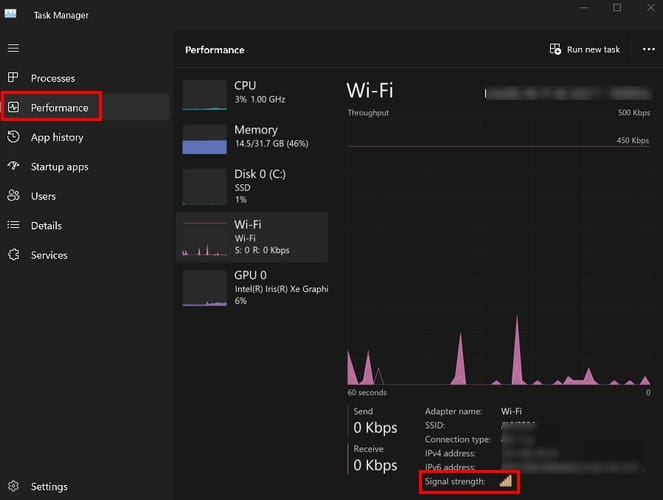663x500 pixels.
Task: Select the Memory performance entry label
Action: pyautogui.click(x=256, y=130)
